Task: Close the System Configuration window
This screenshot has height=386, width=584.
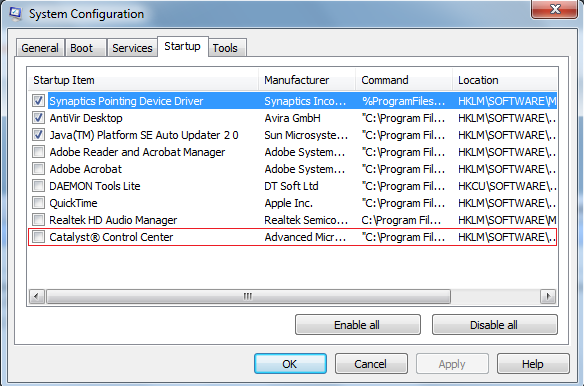Action: (x=555, y=8)
